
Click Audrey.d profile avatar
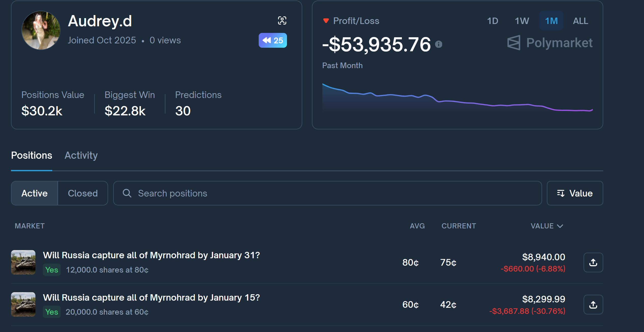tap(41, 30)
